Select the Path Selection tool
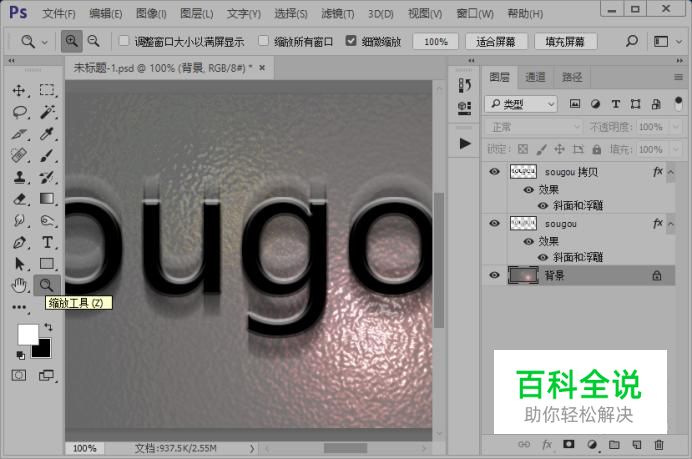The width and height of the screenshot is (692, 459). pos(19,264)
